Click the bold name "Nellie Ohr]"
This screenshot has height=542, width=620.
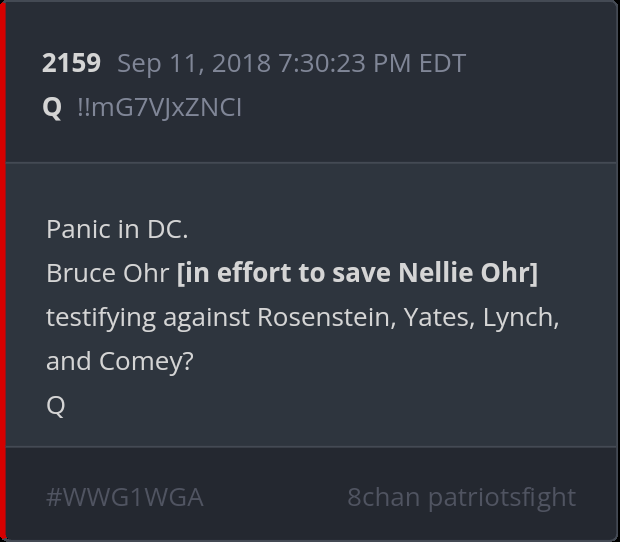[468, 273]
